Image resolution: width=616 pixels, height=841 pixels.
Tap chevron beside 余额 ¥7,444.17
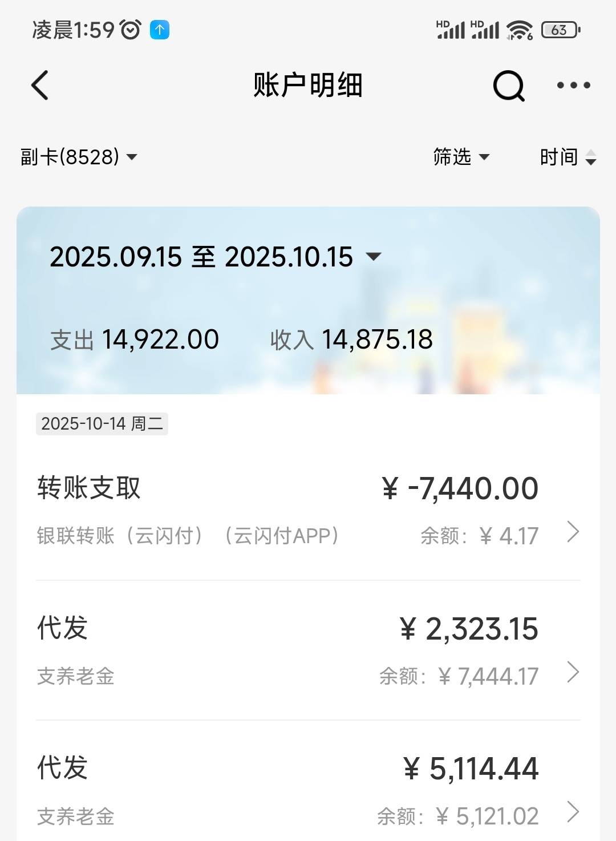573,673
